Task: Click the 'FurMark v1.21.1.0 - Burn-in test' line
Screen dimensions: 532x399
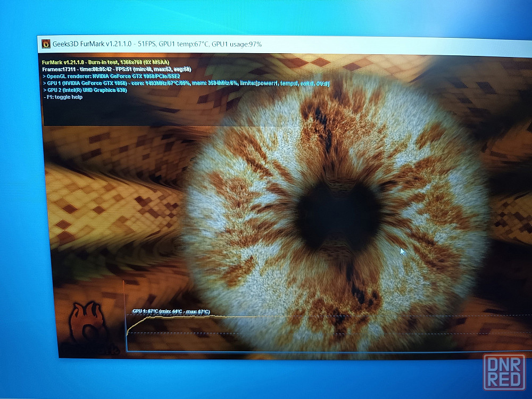Action: (x=105, y=62)
